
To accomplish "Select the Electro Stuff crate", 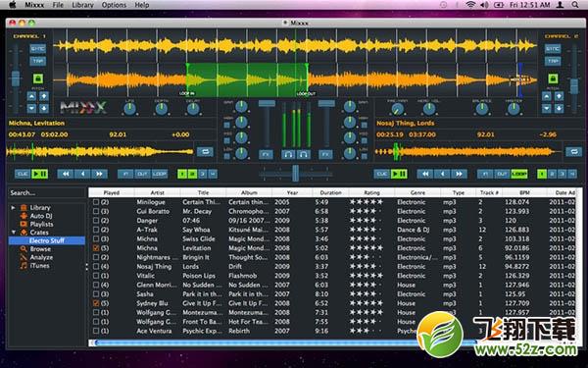I will 47,240.
